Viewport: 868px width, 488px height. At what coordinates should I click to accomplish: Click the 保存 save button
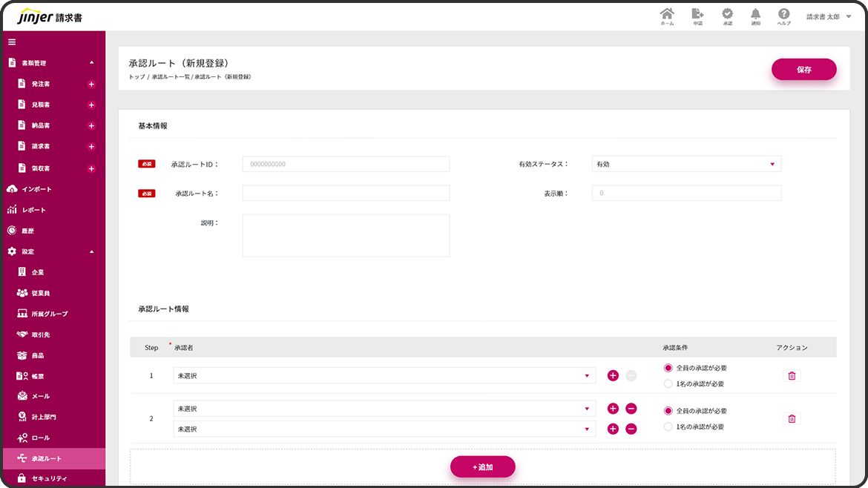point(803,70)
